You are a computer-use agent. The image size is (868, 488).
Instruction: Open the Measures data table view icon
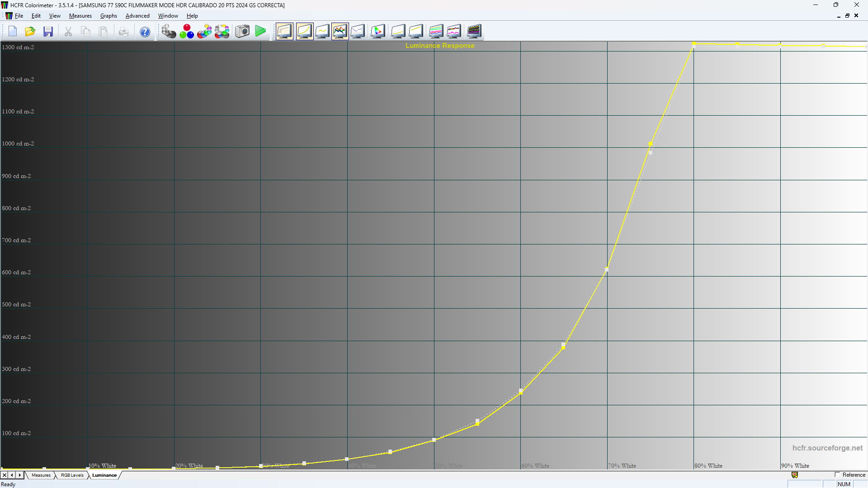pyautogui.click(x=284, y=31)
